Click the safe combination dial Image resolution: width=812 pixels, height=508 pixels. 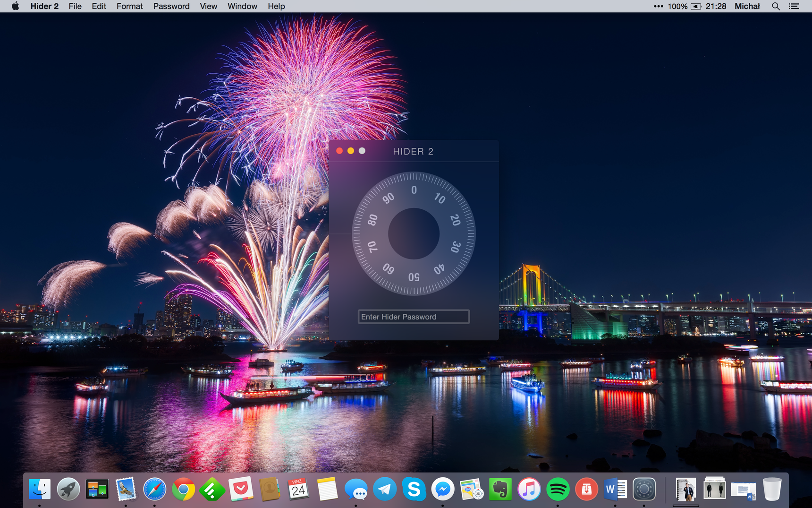tap(414, 233)
